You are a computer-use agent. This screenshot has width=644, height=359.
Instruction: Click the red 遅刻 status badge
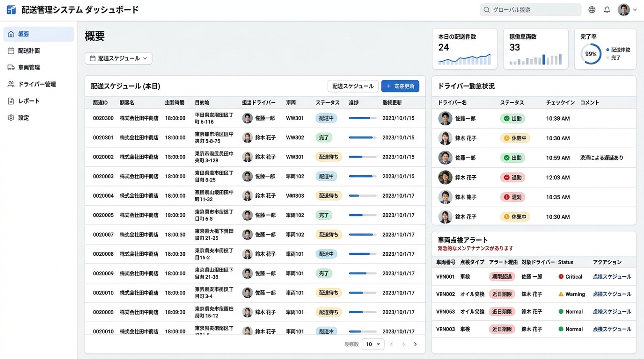pyautogui.click(x=512, y=197)
